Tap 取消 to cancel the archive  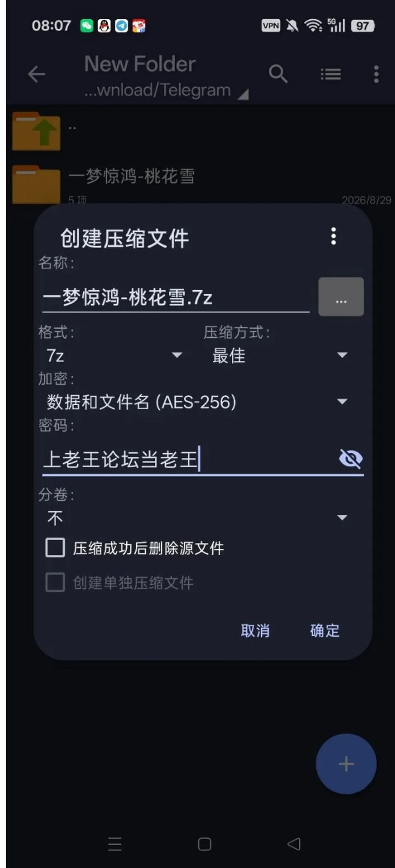[x=255, y=631]
